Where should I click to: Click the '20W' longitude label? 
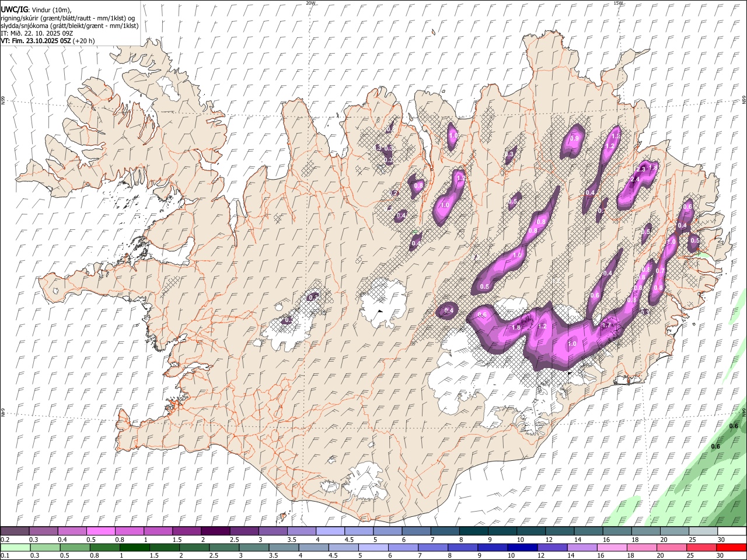[x=310, y=3]
